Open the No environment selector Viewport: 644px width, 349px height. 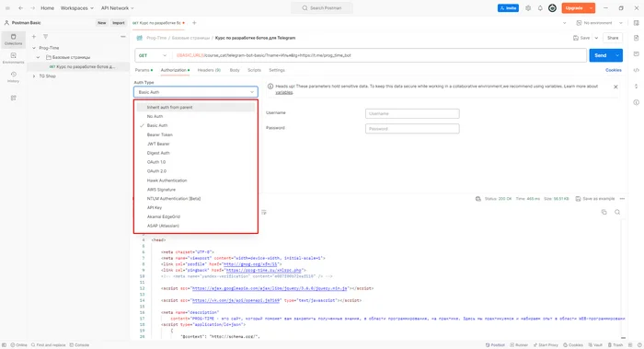[x=600, y=23]
